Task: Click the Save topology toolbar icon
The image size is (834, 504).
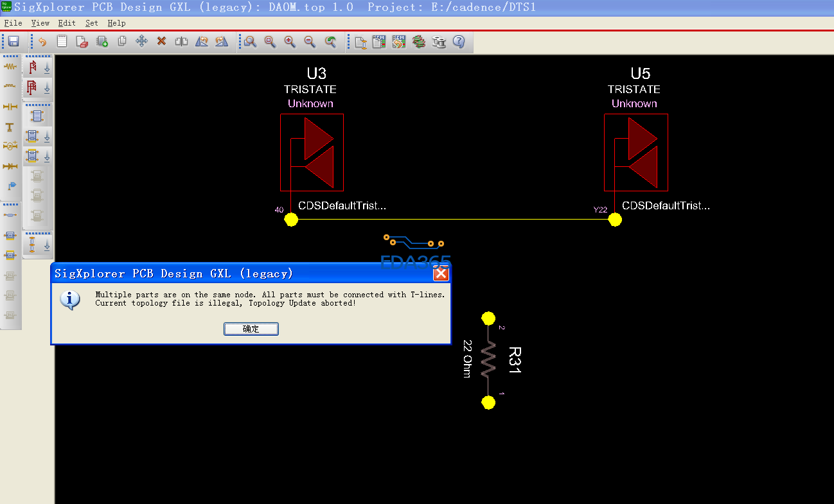Action: click(13, 42)
